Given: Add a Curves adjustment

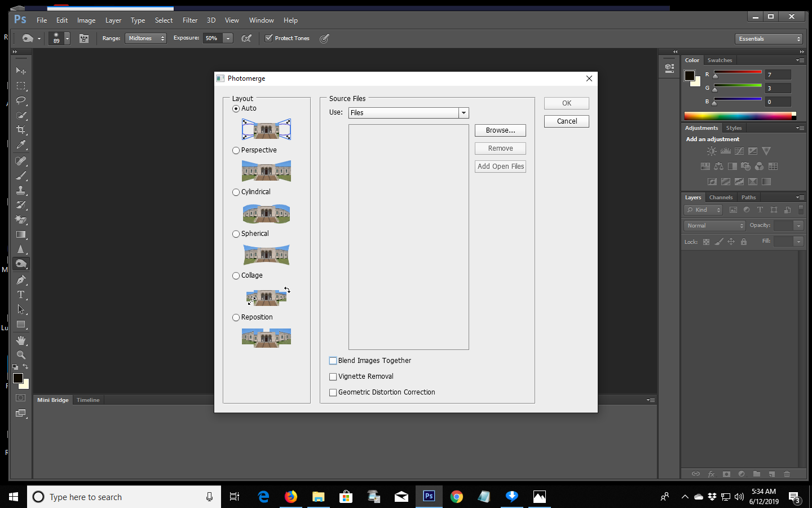Looking at the screenshot, I should click(739, 151).
